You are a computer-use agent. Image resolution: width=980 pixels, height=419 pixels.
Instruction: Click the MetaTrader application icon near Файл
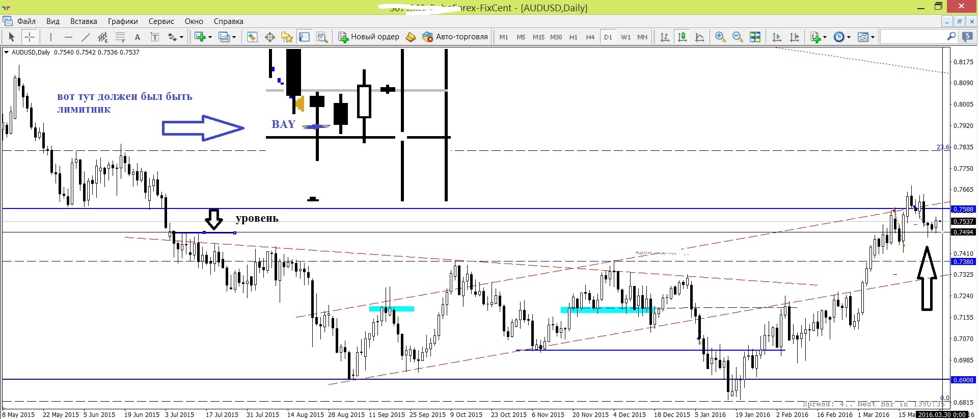pyautogui.click(x=8, y=21)
